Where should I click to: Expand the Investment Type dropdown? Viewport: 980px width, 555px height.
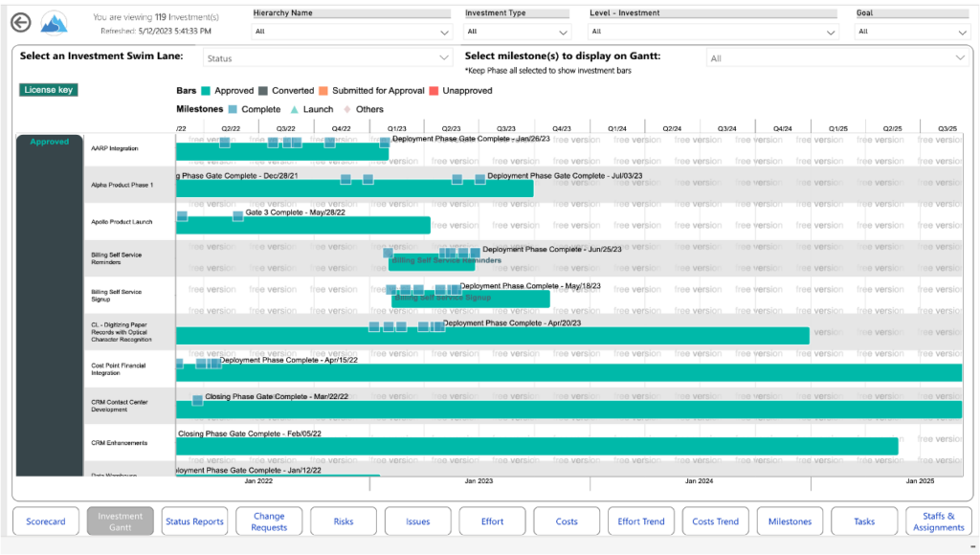click(515, 30)
